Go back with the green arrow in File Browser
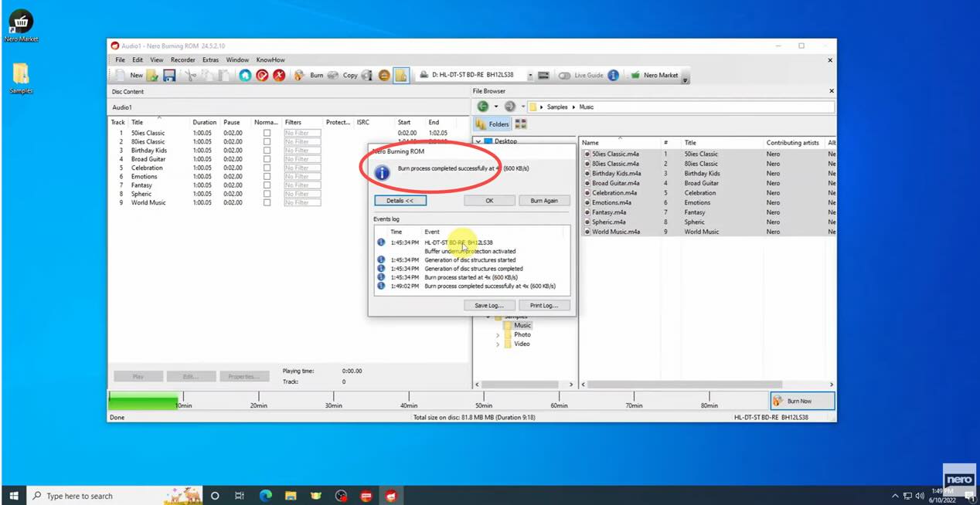This screenshot has height=505, width=980. tap(483, 107)
